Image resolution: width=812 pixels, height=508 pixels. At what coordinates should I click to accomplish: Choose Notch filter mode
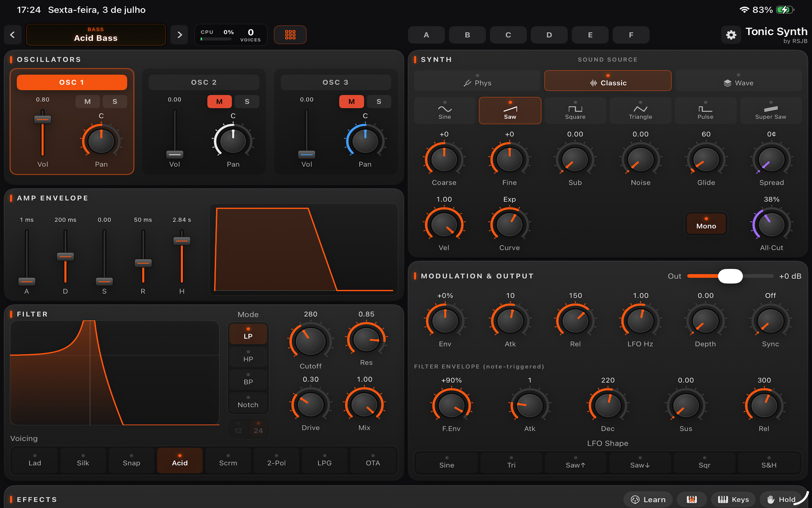[248, 402]
